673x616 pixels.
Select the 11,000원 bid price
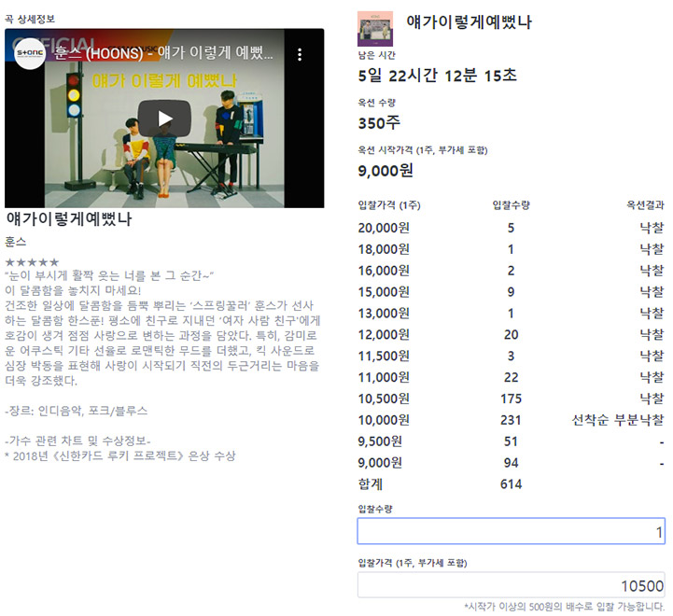(x=384, y=377)
